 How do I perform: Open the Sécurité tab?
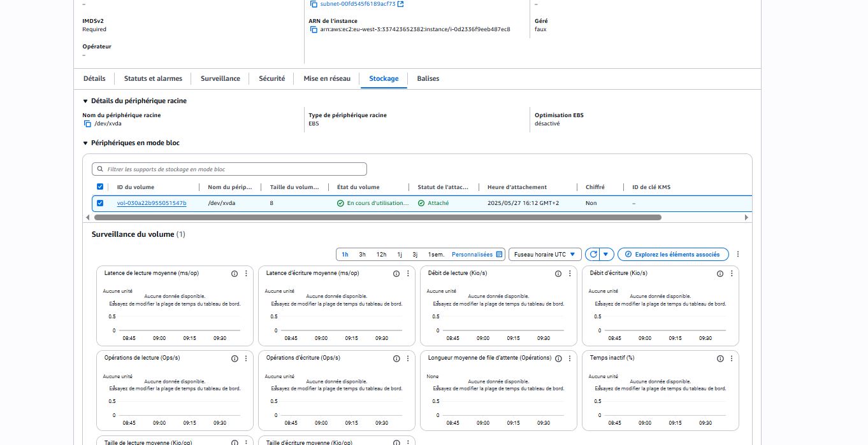point(271,79)
